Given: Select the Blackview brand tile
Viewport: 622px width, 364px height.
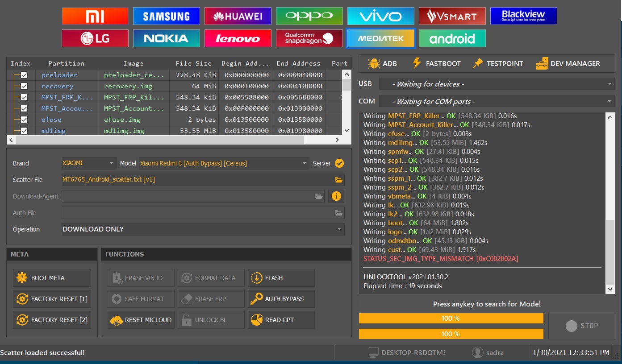Looking at the screenshot, I should [x=524, y=16].
